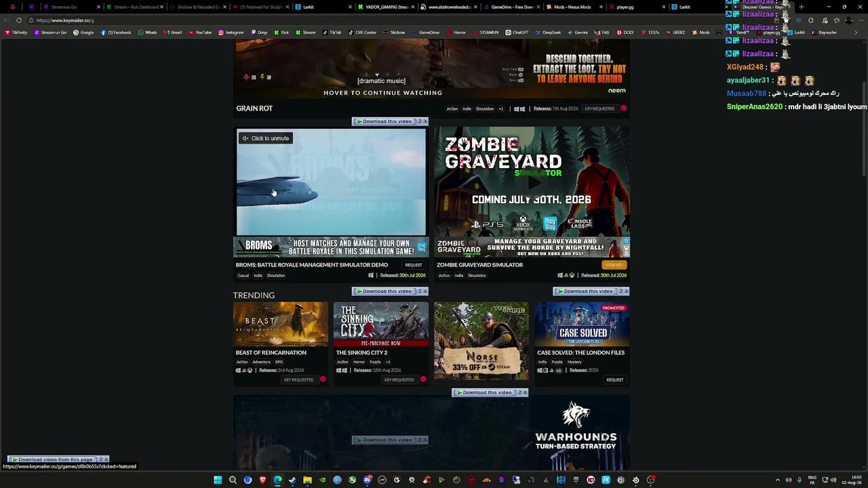
Task: Close download bar above Case Solved card
Action: pyautogui.click(x=627, y=291)
